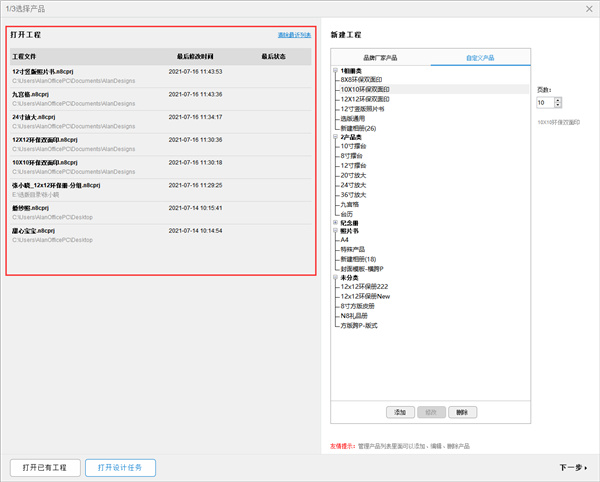Open recent project 12X12环保双面印.n8cprj
Screen dimensions: 600x482
[x=161, y=144]
